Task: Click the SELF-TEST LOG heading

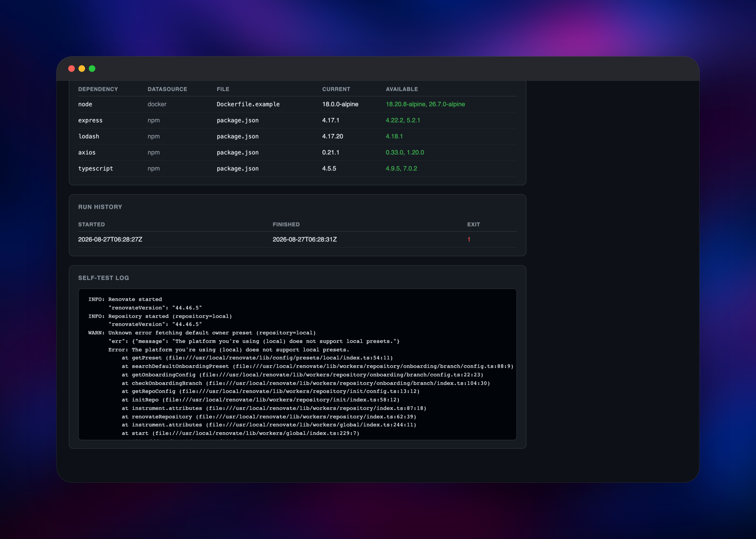Action: [103, 278]
